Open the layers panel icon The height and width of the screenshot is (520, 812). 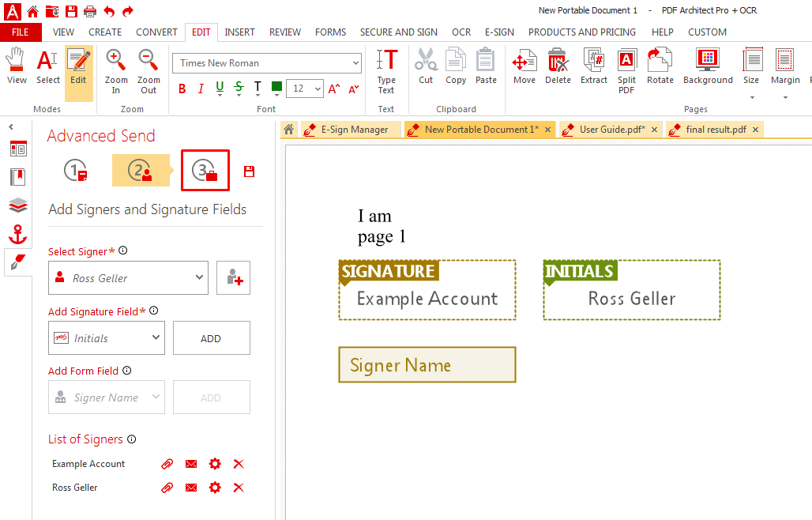tap(18, 205)
